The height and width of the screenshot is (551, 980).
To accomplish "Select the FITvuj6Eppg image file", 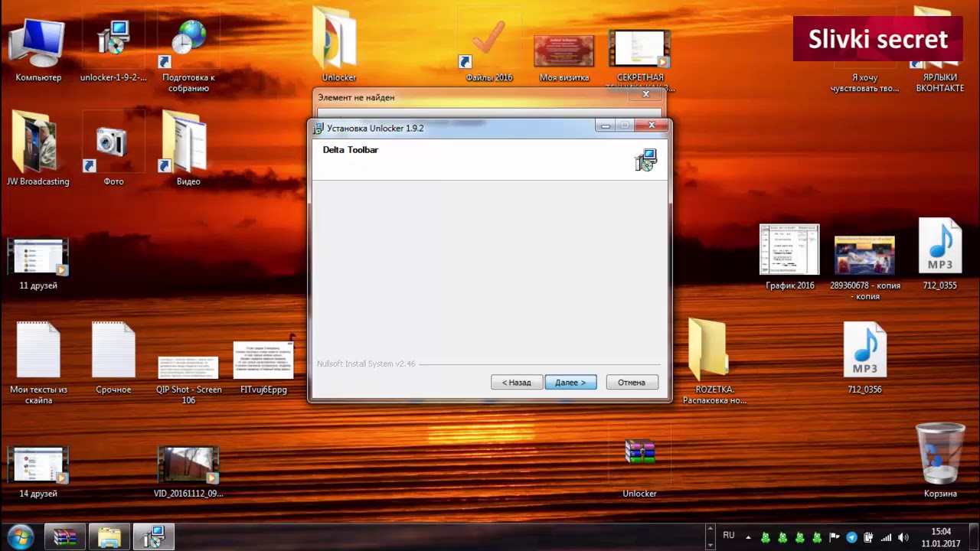I will pos(263,367).
